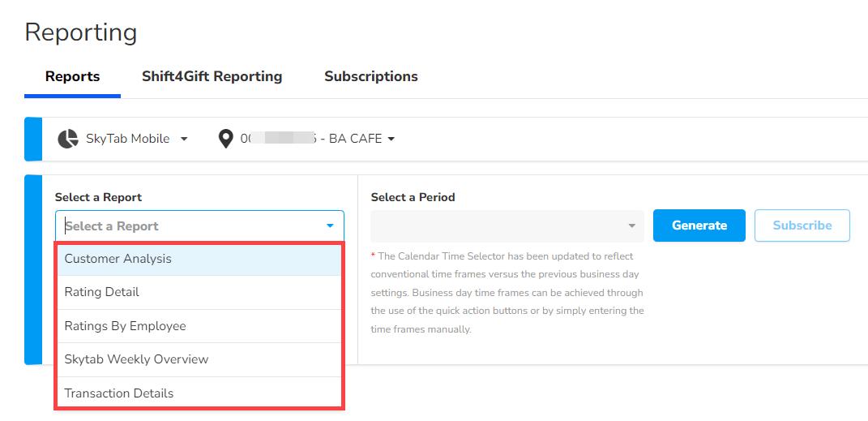Select Skytab Weekly Overview report

[136, 359]
